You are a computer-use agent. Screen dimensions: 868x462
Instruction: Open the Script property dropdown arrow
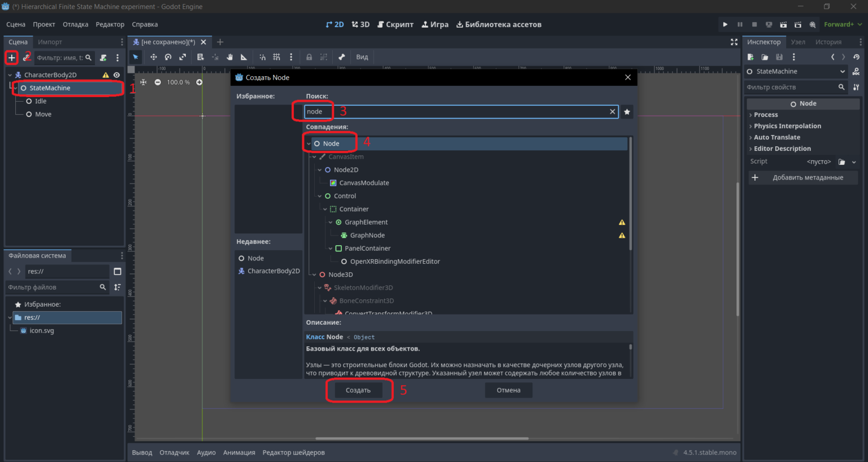coord(854,162)
